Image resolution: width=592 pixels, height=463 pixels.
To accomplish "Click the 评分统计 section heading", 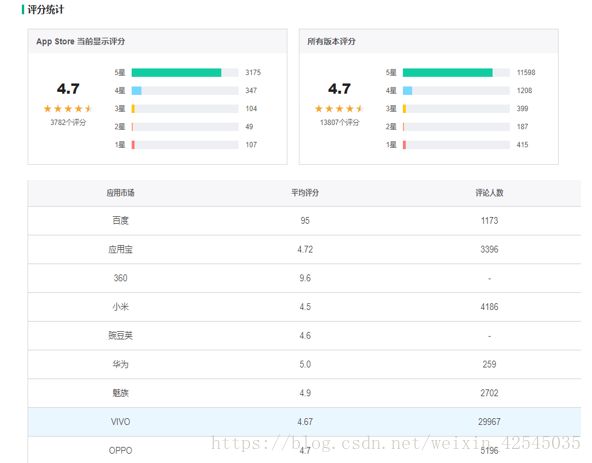I will 45,9.
